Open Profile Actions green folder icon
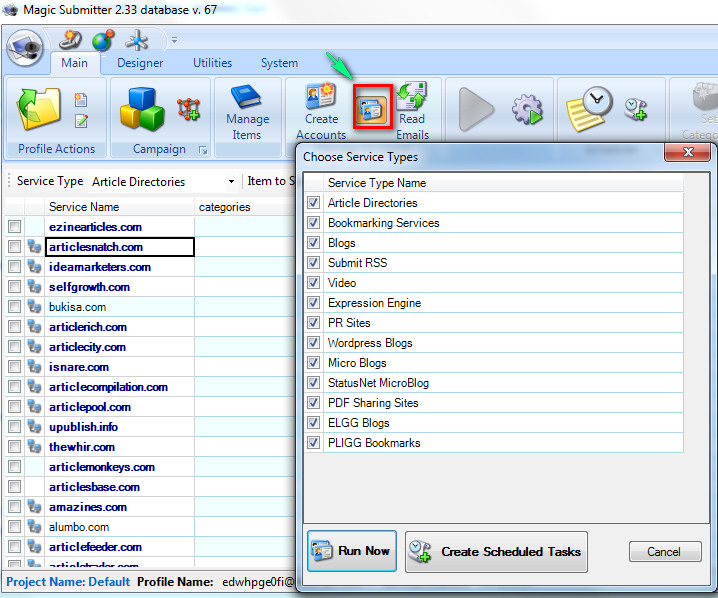Screen dimensions: 718x598 pyautogui.click(x=39, y=109)
